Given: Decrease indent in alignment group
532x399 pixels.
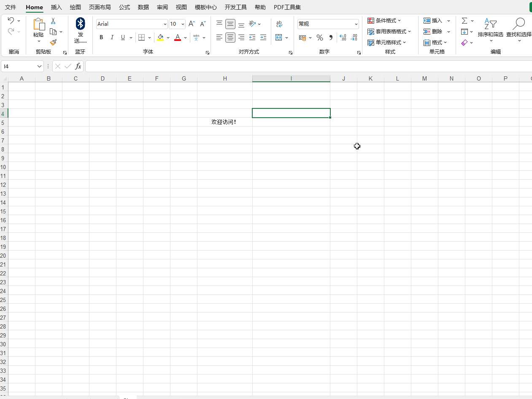Looking at the screenshot, I should click(x=252, y=38).
